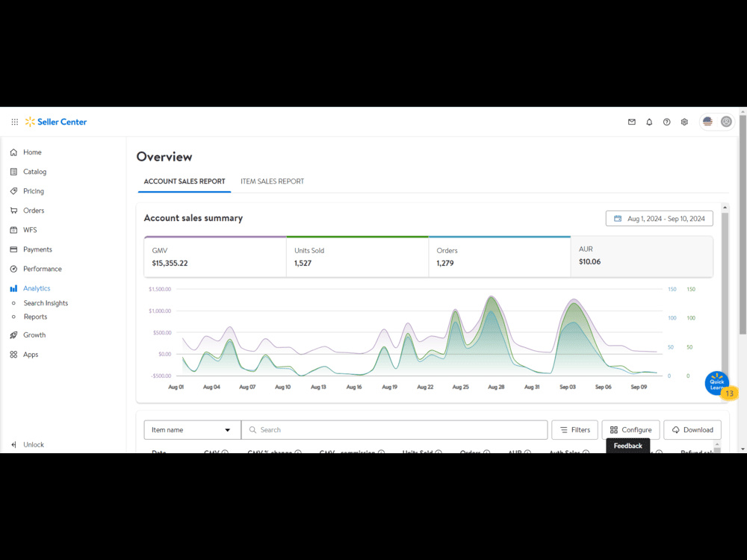Click the WFS box icon
This screenshot has height=560, width=747.
pyautogui.click(x=13, y=230)
